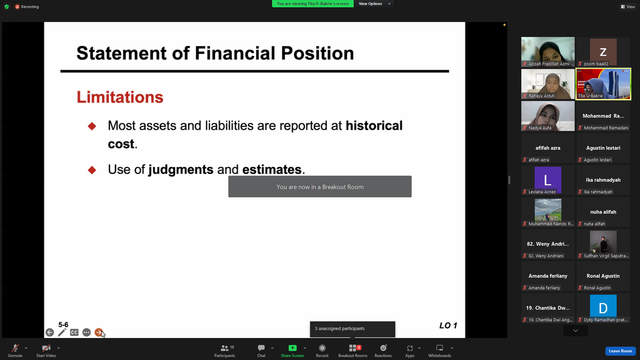
Task: Open share options arrow beside Share Screen
Action: [305, 348]
